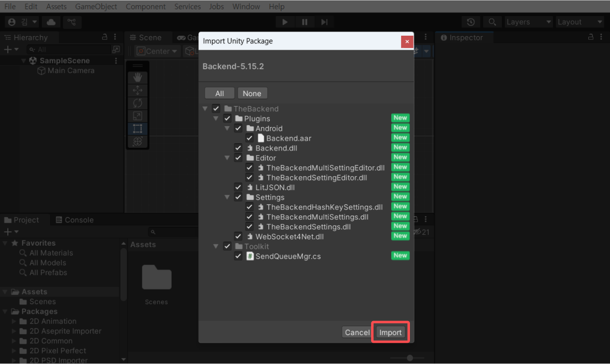Click the Import button

(390, 332)
